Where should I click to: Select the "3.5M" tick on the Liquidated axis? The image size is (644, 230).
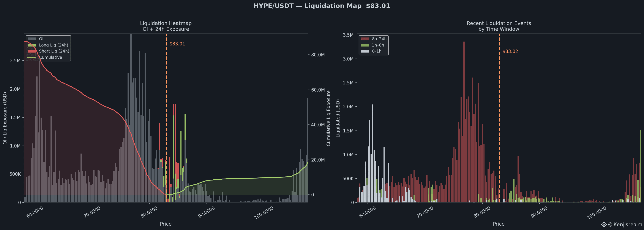(x=349, y=35)
